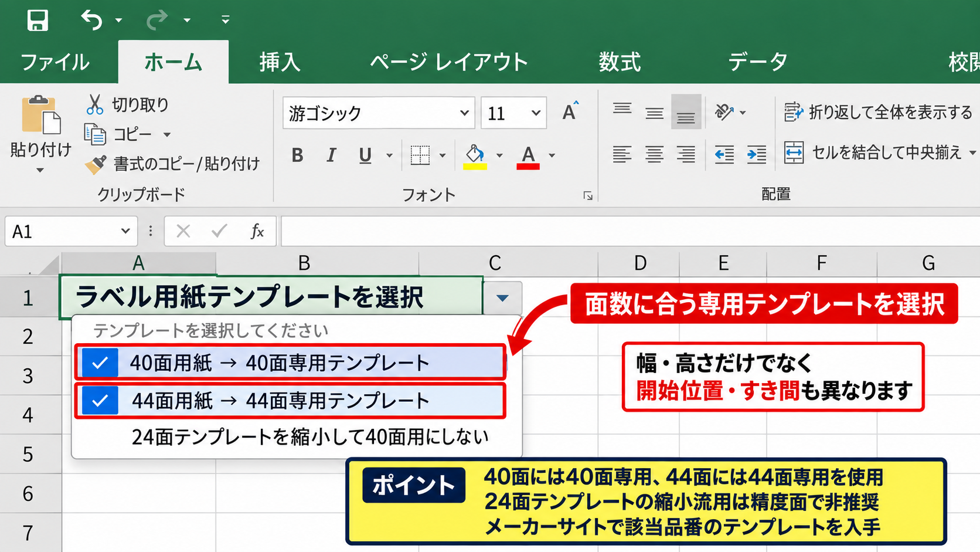Open the ファイル tab
This screenshot has width=980, height=552.
[55, 62]
